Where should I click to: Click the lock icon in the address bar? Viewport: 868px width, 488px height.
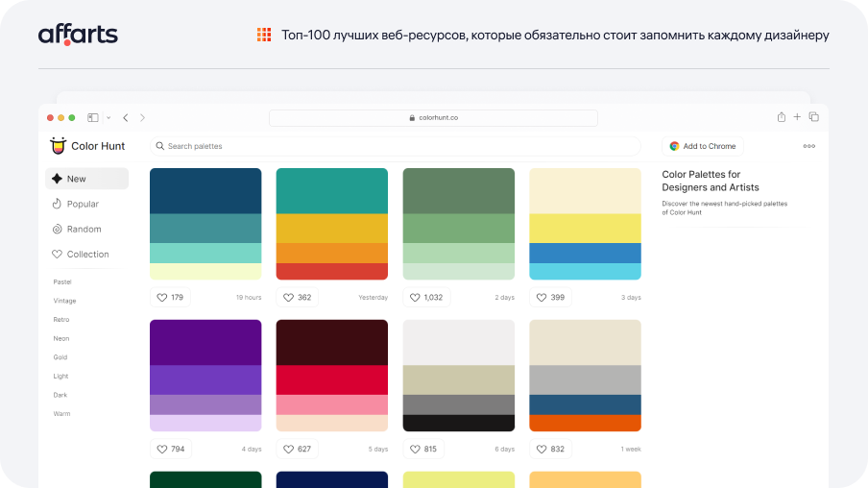412,118
